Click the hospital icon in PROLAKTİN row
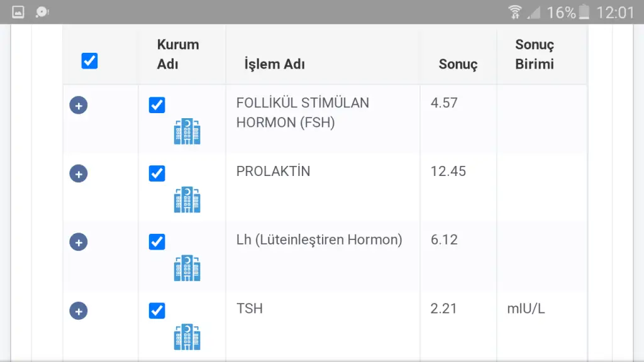The height and width of the screenshot is (362, 644). (187, 199)
